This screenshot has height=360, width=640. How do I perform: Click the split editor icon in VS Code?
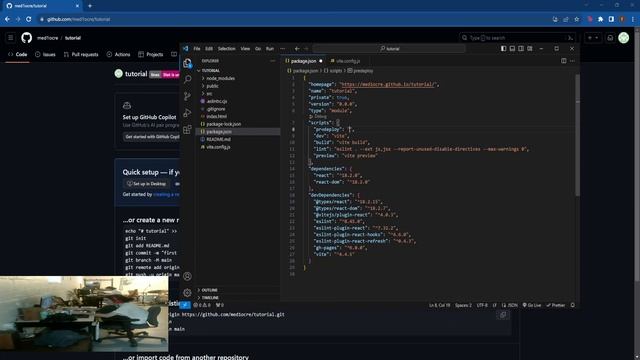[x=564, y=61]
